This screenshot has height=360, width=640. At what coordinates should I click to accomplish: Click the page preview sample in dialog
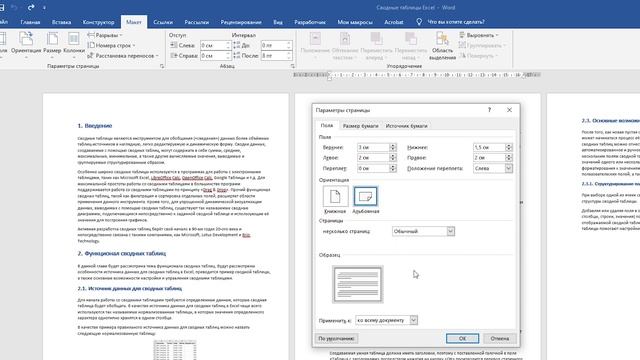pos(358,284)
